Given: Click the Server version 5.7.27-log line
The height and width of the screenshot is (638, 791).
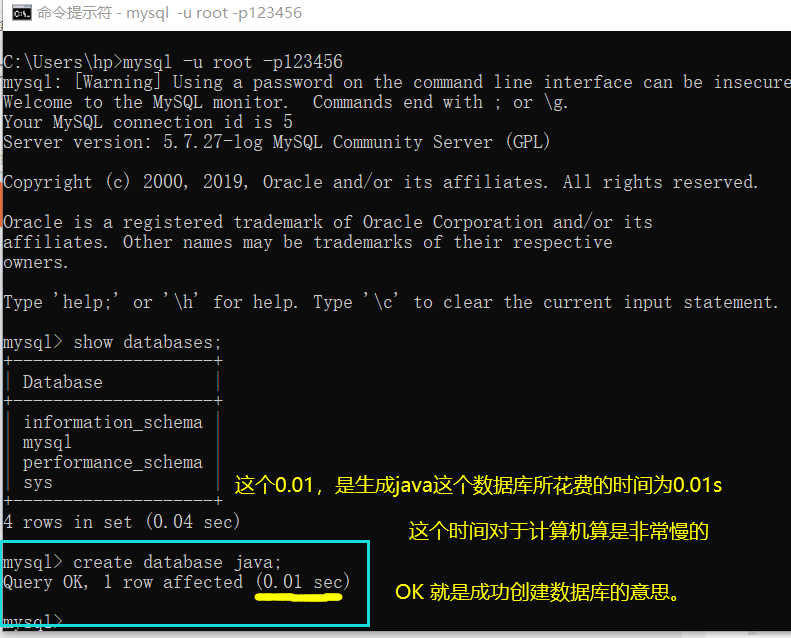Looking at the screenshot, I should pos(276,142).
